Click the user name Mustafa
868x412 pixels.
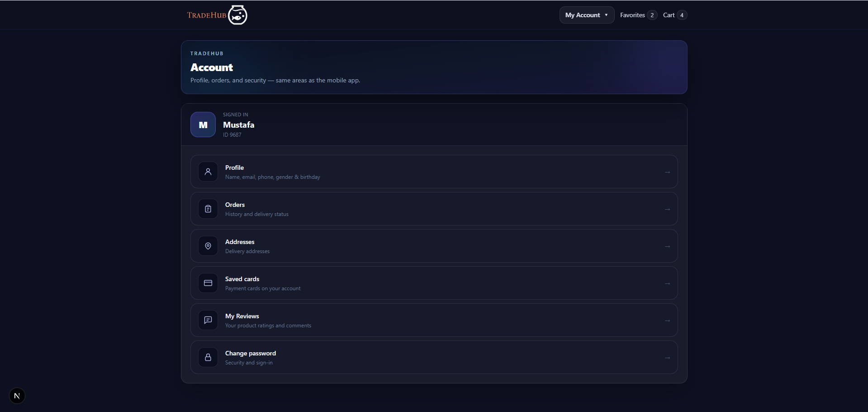tap(238, 125)
